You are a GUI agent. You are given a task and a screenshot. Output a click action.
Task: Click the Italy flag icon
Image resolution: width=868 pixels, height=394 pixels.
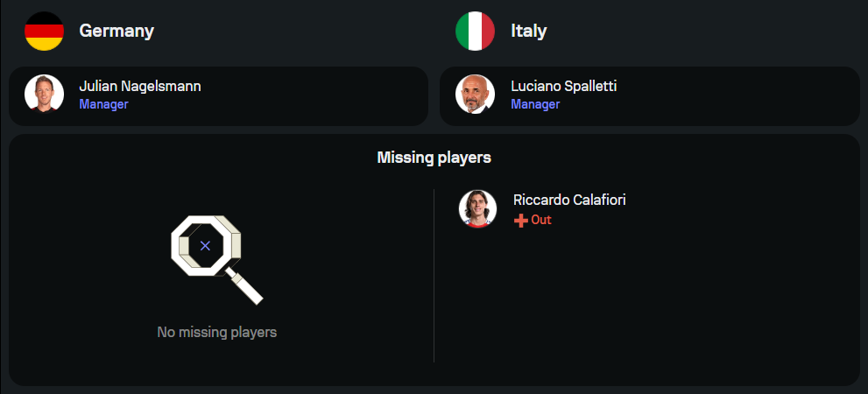[x=475, y=32]
